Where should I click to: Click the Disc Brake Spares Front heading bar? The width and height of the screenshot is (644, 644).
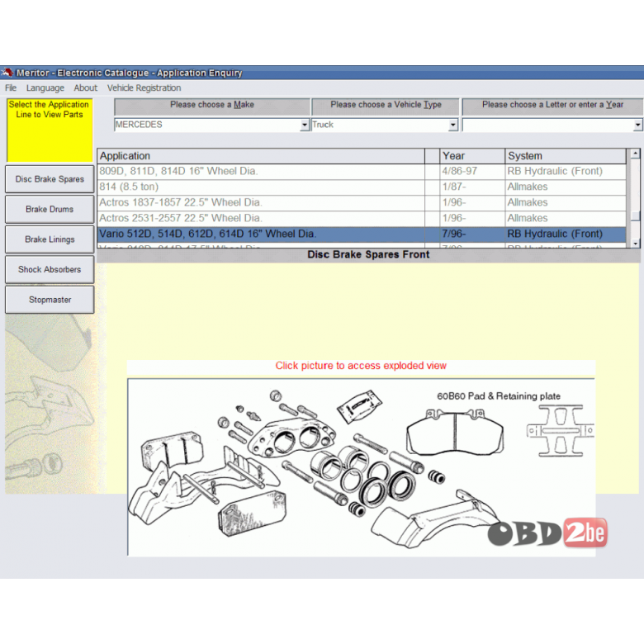[368, 255]
